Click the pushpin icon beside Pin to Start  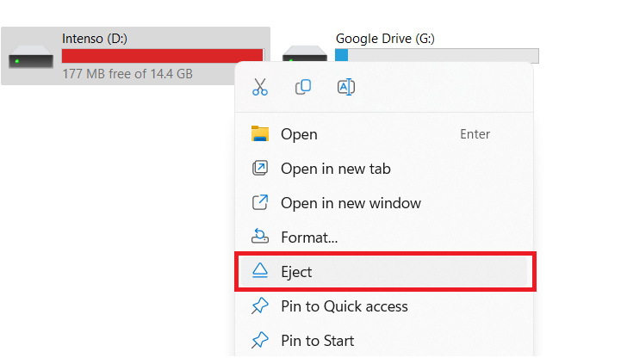(x=260, y=341)
